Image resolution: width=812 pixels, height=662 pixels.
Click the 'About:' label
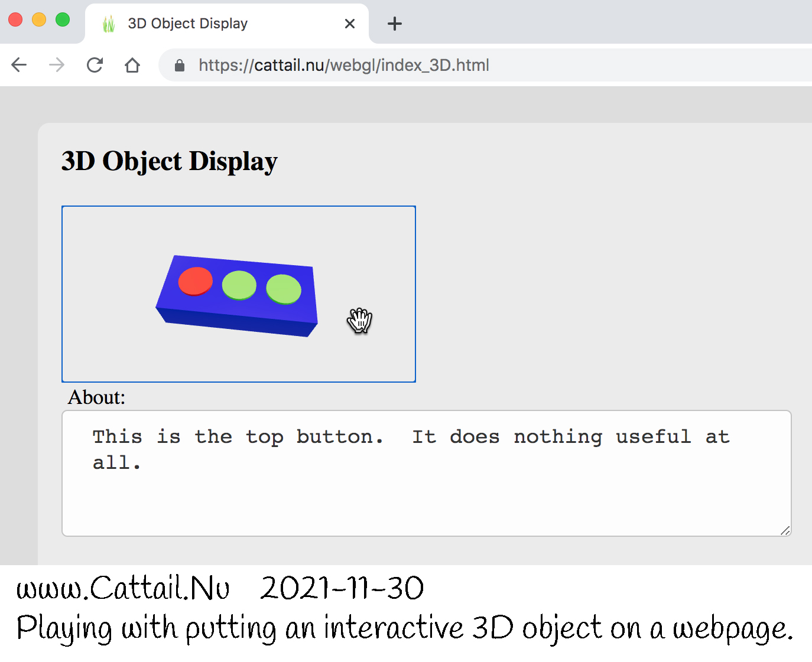tap(96, 397)
